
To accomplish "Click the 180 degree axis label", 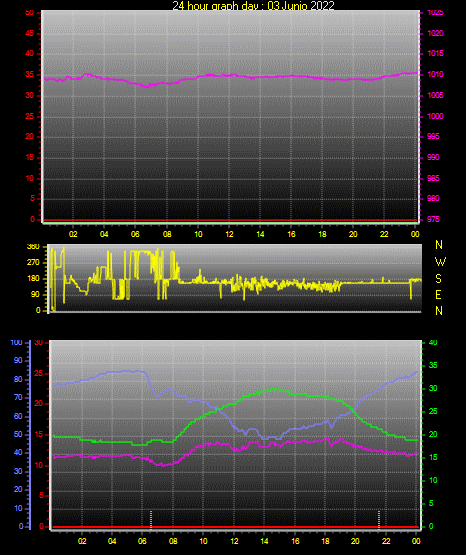I will point(34,279).
